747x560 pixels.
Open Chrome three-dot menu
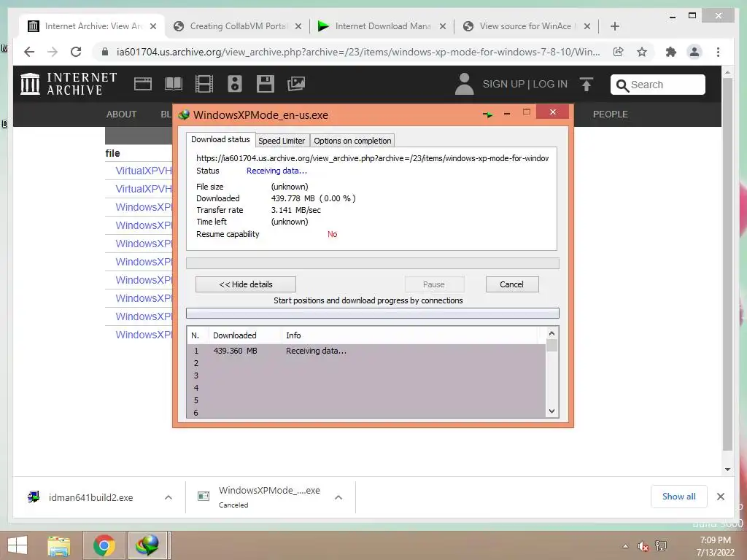718,52
